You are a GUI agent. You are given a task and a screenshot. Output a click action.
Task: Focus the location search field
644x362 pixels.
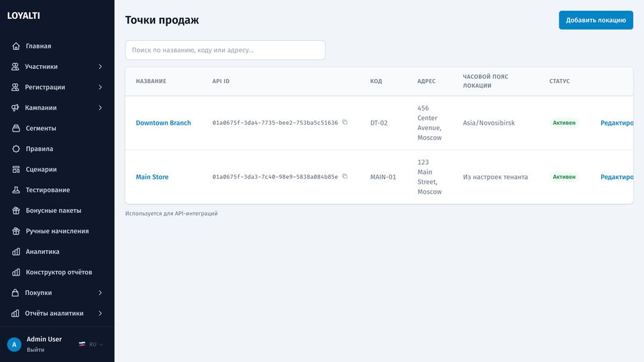point(225,50)
